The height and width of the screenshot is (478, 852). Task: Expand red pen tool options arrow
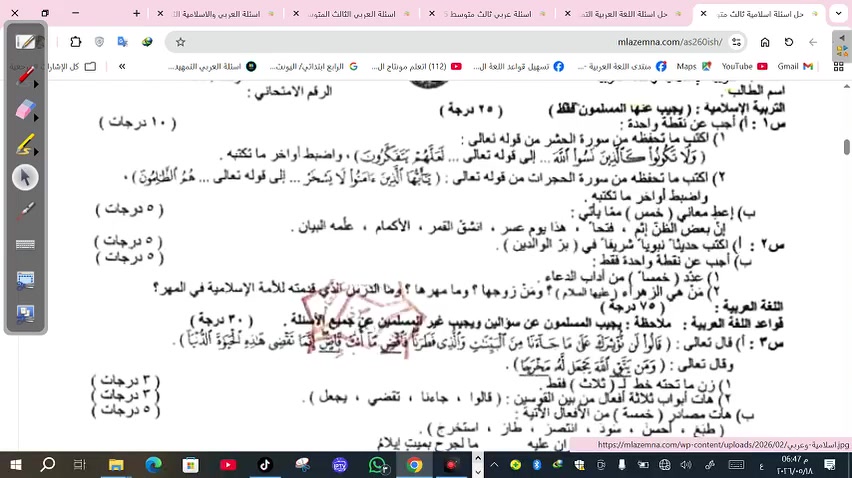(36, 84)
